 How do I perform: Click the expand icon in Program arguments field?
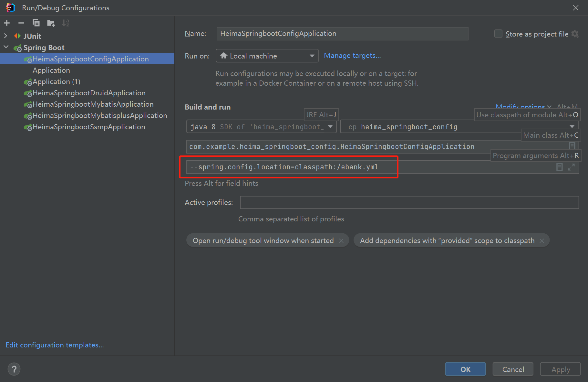(571, 167)
